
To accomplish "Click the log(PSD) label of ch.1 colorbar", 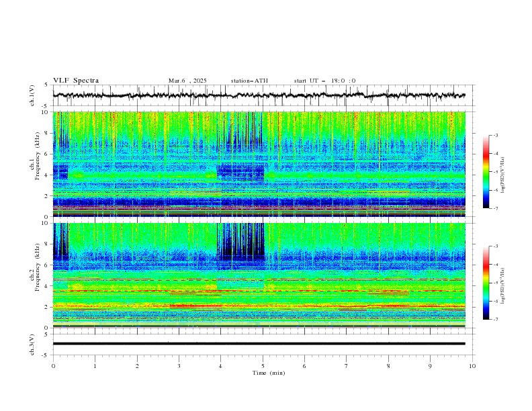I will [x=502, y=175].
